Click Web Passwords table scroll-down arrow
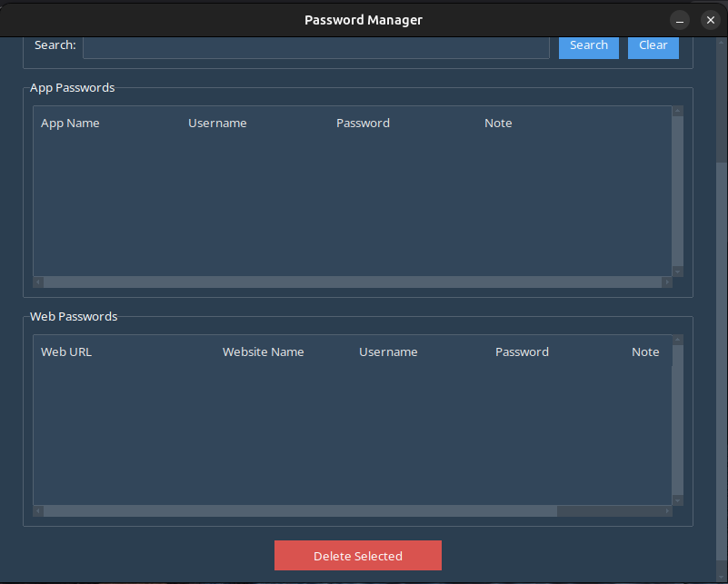The image size is (728, 584). pos(677,500)
